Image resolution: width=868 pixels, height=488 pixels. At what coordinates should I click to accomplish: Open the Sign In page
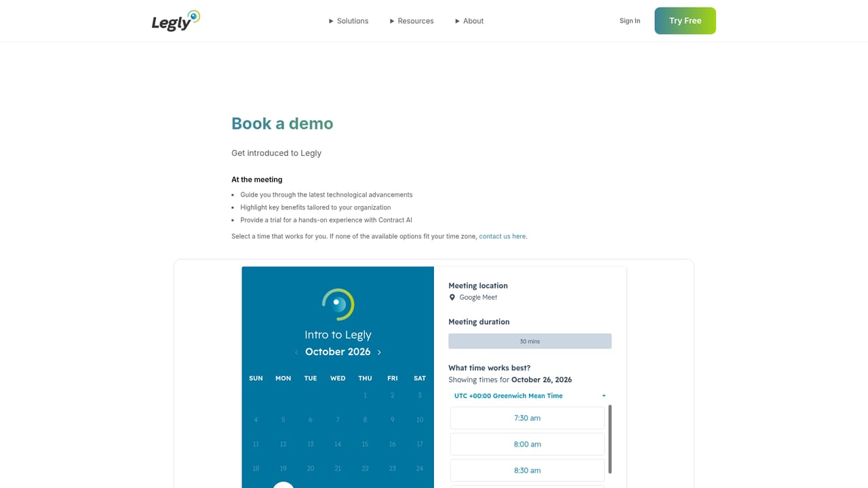pos(629,21)
